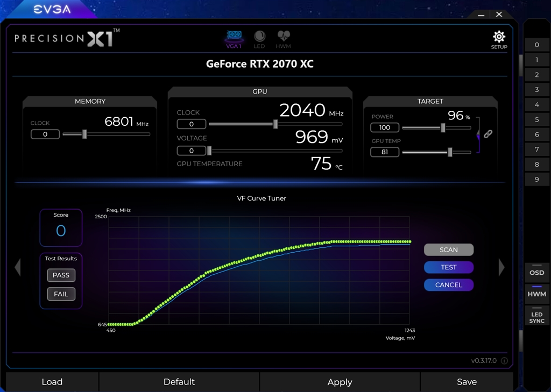Open the HWM hardware monitor tab

click(x=283, y=39)
